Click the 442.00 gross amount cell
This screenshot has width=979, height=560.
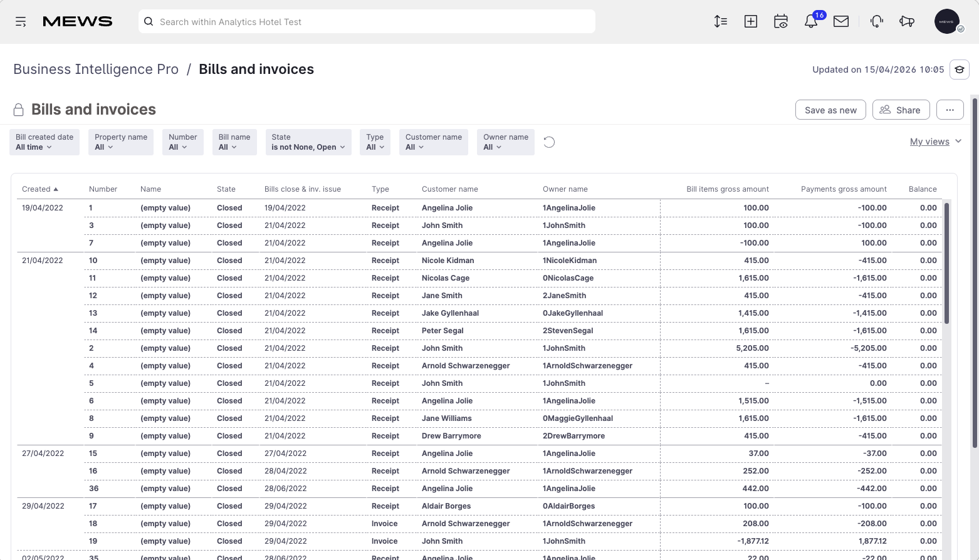click(x=756, y=489)
